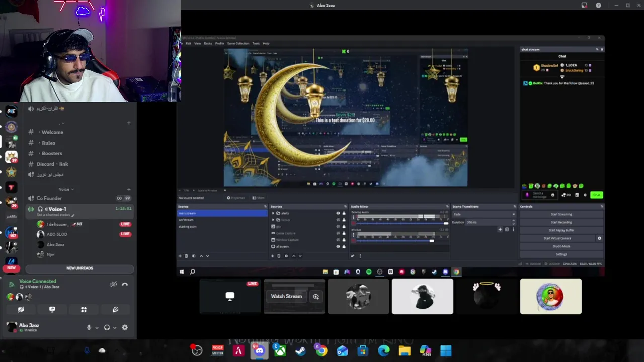The width and height of the screenshot is (644, 362).
Task: Click Start Recording in OBS Controls
Action: [x=561, y=222]
